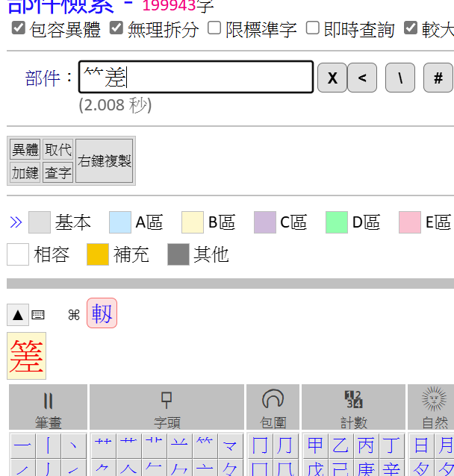Collapse the panel with the ▲ triangle button

(x=18, y=315)
